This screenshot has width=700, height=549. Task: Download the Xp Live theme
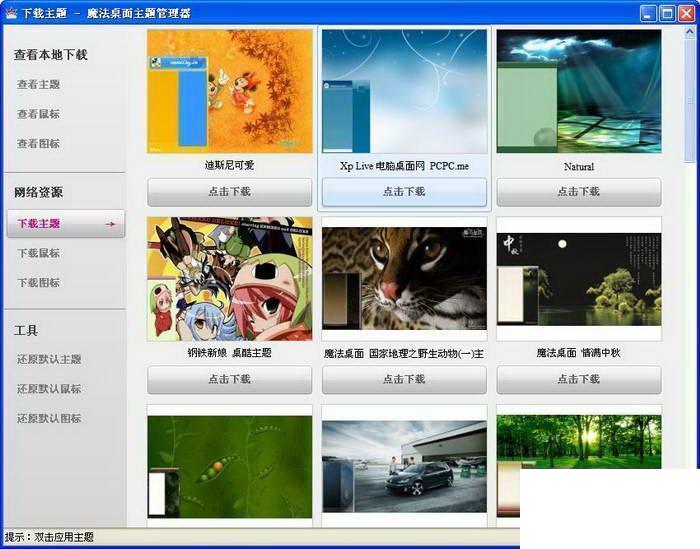(404, 192)
